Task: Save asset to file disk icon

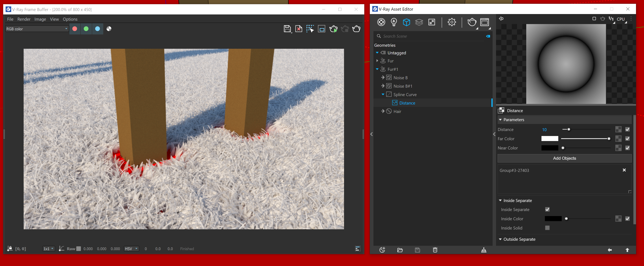Action: pos(417,250)
